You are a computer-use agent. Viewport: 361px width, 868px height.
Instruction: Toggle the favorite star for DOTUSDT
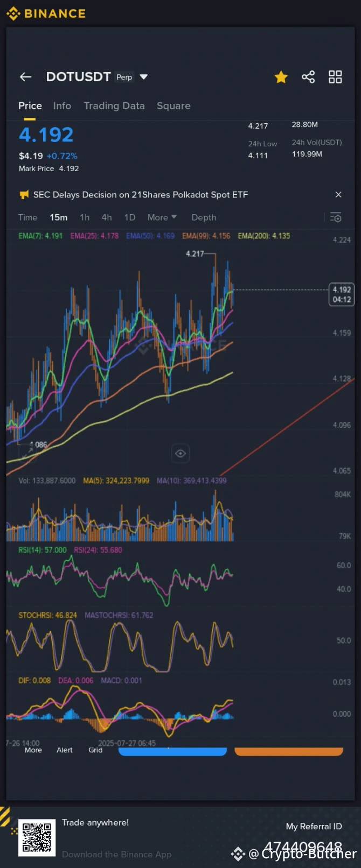click(281, 77)
